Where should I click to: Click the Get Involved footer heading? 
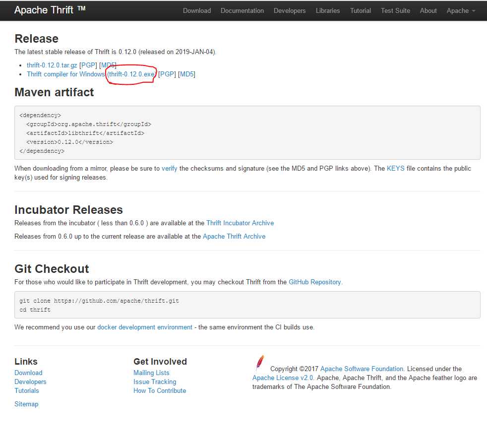tap(160, 362)
